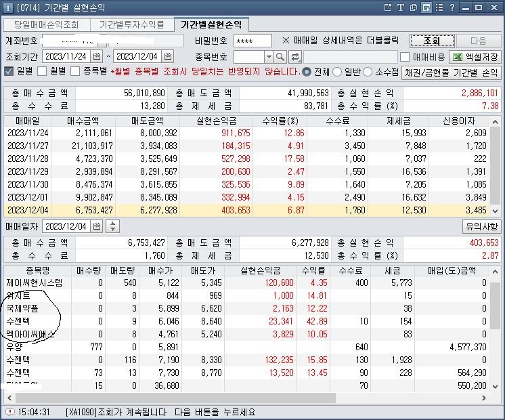
Task: Click the 종목명 column header
Action: pos(38,270)
